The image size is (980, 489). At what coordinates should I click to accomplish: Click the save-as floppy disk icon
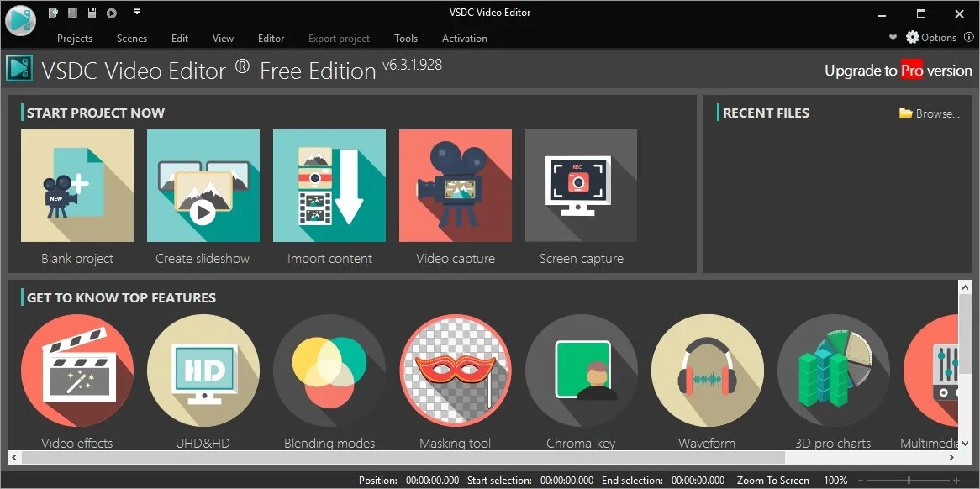[x=92, y=13]
